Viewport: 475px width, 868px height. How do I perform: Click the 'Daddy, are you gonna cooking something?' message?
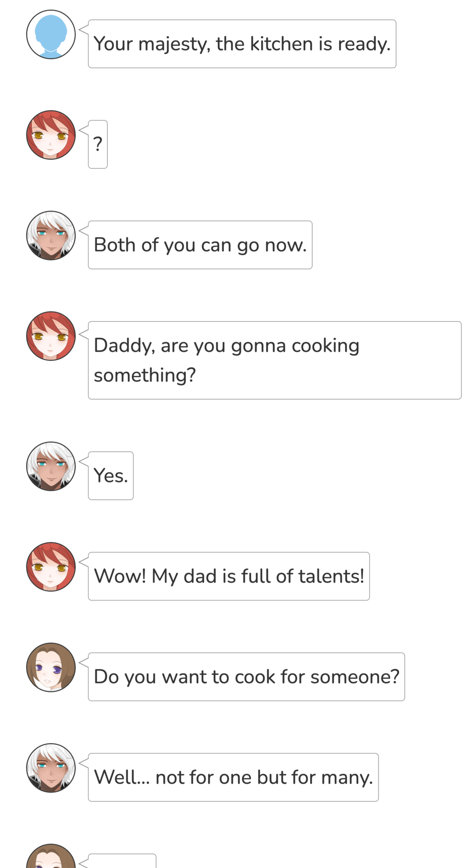click(x=274, y=360)
